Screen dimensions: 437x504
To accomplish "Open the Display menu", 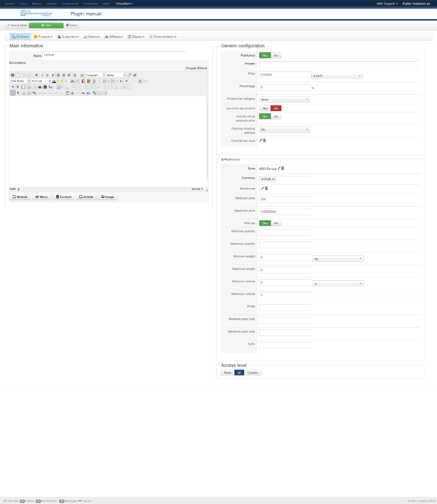I will pyautogui.click(x=136, y=37).
